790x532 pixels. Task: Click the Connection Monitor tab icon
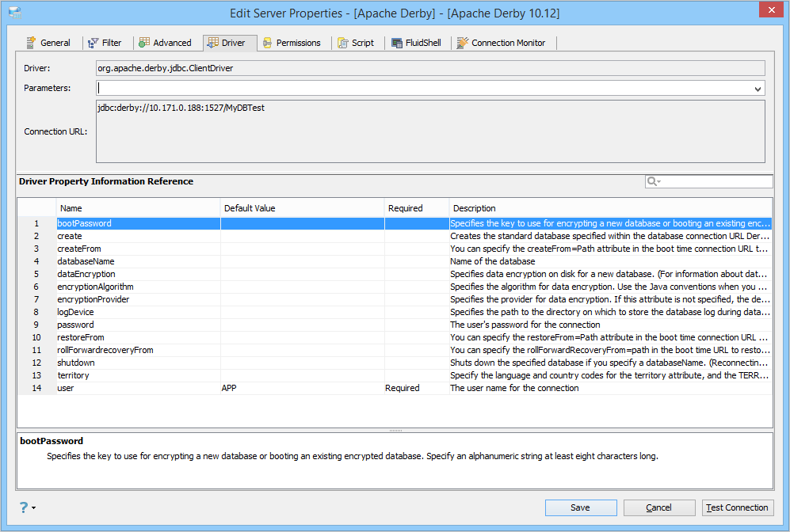tap(463, 43)
